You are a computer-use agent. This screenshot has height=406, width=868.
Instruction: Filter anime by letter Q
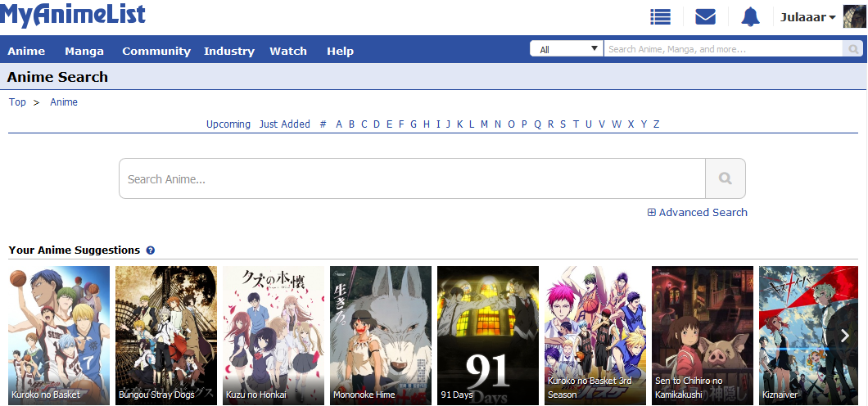537,124
